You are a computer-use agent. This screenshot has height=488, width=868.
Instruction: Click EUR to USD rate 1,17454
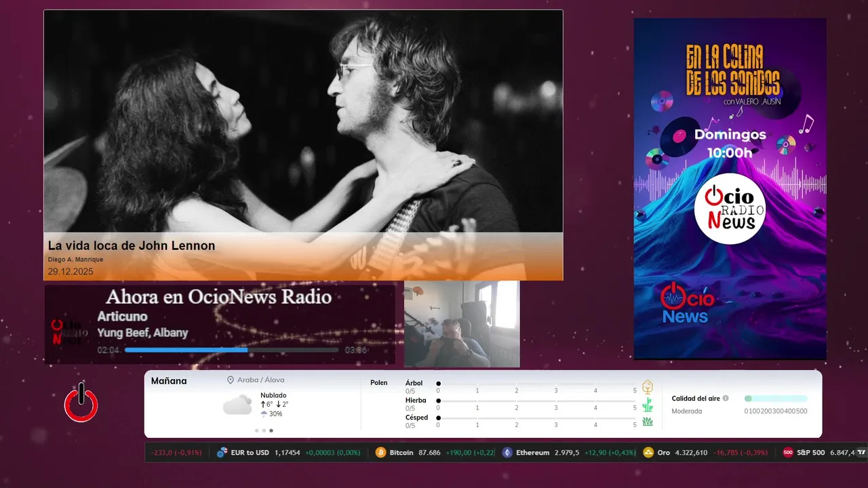pos(287,453)
